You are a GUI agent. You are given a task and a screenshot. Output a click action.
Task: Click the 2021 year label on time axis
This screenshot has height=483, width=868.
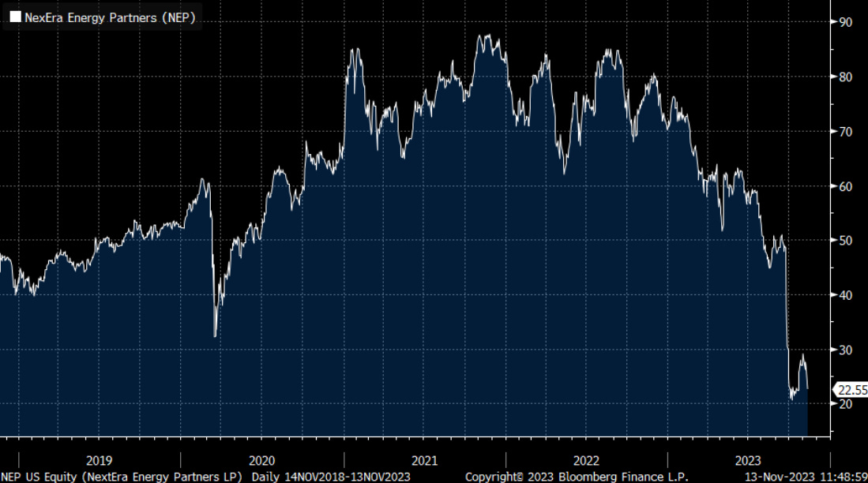click(x=425, y=461)
